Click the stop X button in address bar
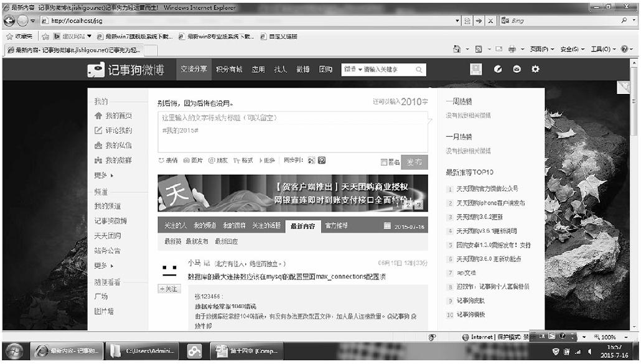The width and height of the screenshot is (641, 364). point(490,21)
